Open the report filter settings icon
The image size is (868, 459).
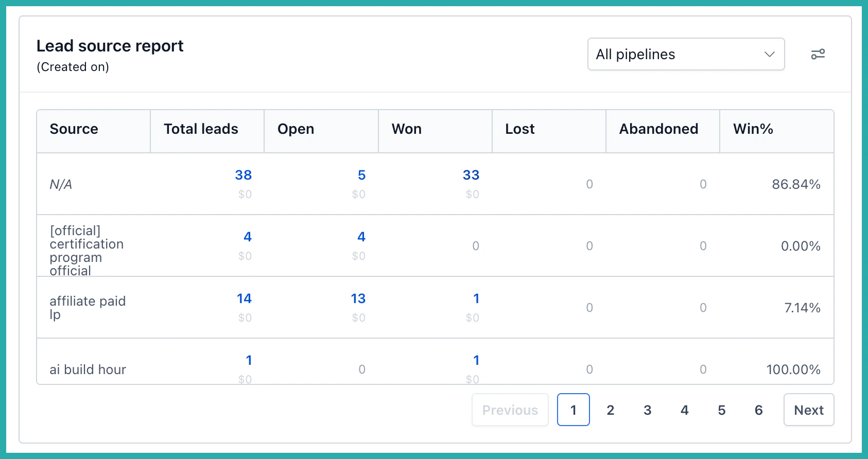click(x=818, y=54)
